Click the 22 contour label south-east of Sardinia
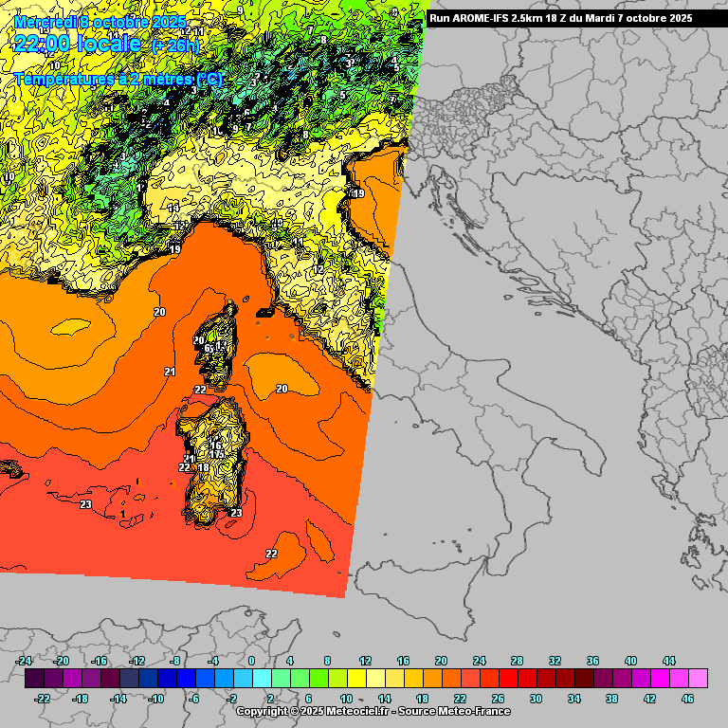 pos(271,554)
